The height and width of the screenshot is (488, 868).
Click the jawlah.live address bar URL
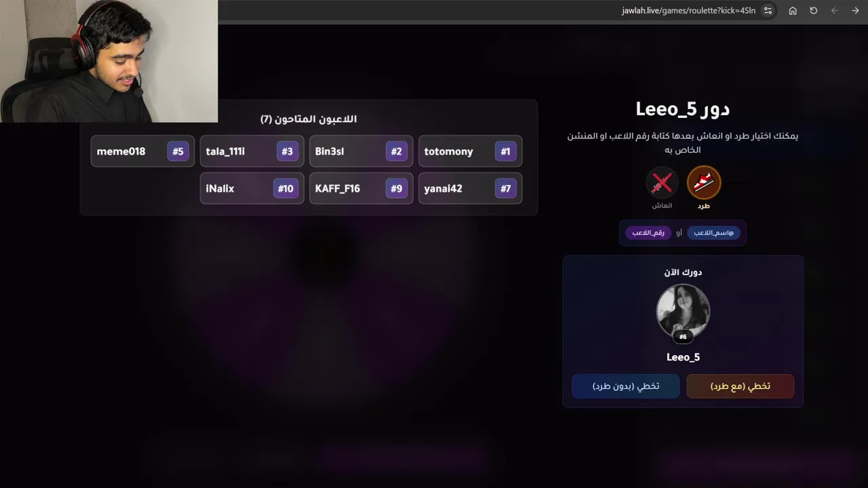click(688, 11)
